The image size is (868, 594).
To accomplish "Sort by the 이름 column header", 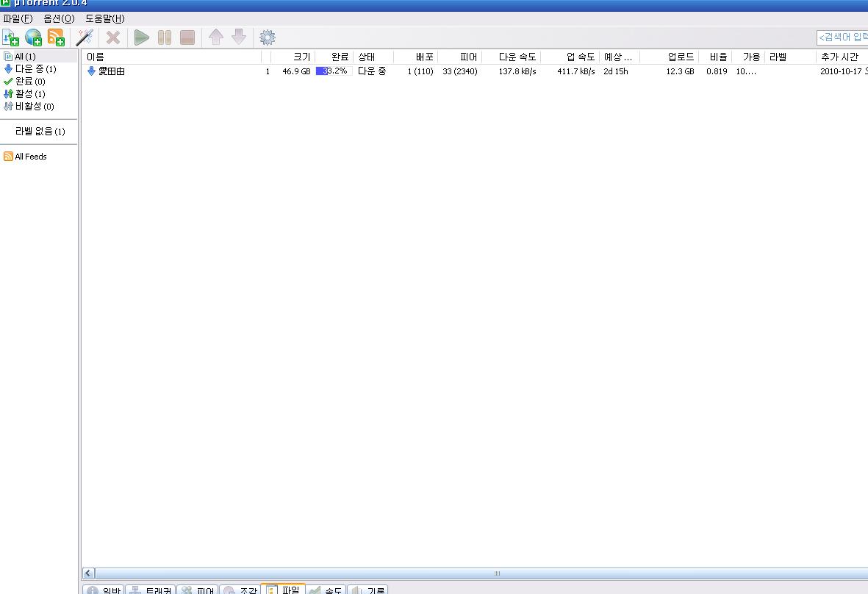I will pos(171,57).
